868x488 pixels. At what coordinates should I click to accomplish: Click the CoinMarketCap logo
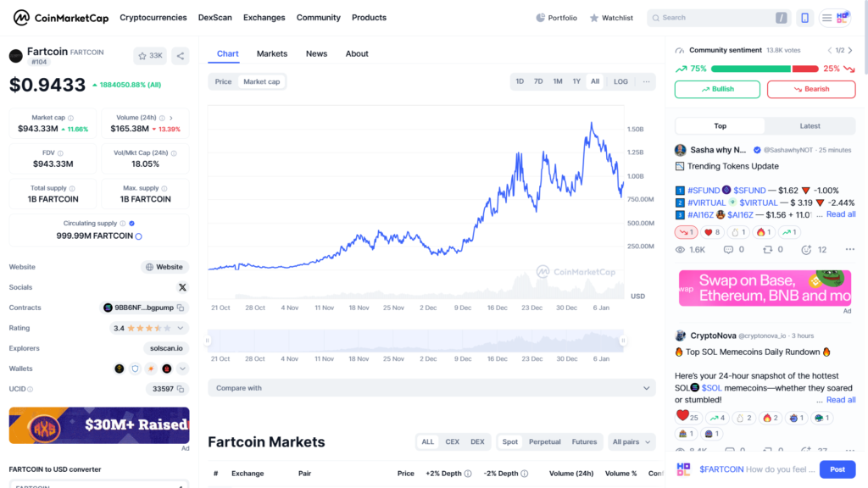click(58, 18)
